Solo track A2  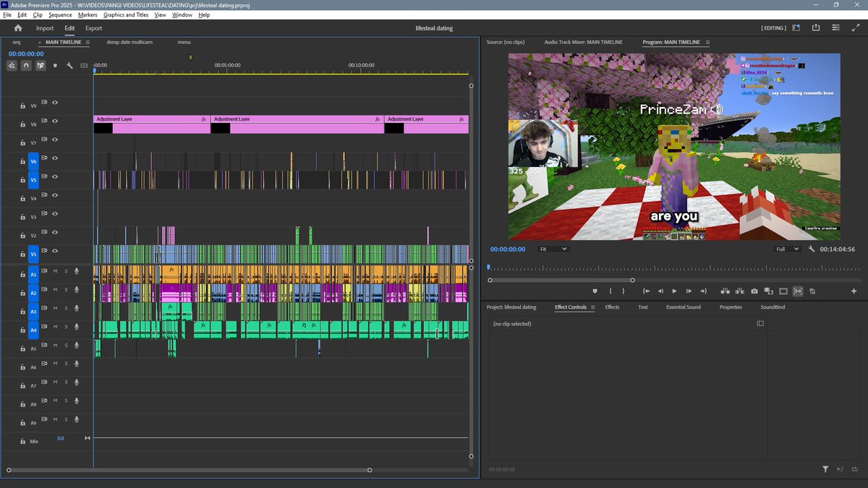(66, 290)
